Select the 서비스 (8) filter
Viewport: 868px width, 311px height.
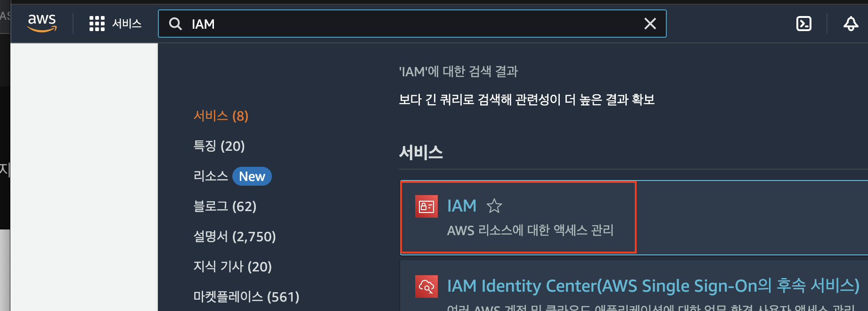[x=221, y=116]
